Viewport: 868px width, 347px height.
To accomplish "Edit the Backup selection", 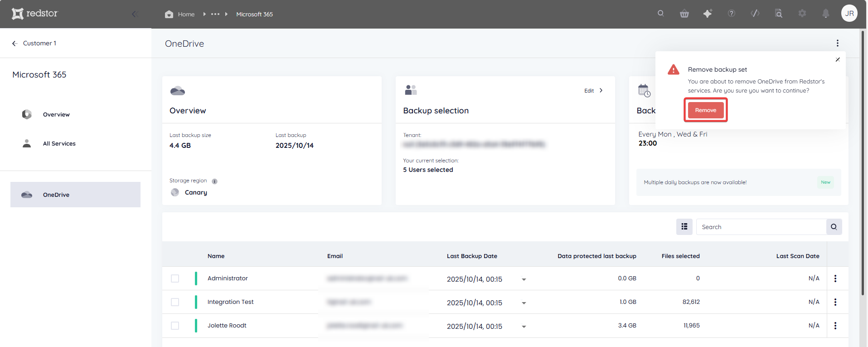I will [593, 90].
